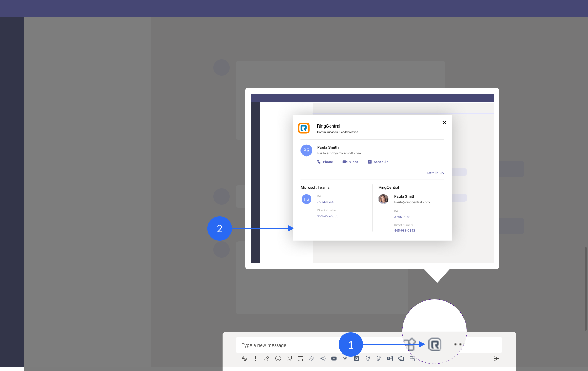Click the schedule meeting calendar icon in toolbar
Image resolution: width=588 pixels, height=371 pixels.
(x=300, y=358)
